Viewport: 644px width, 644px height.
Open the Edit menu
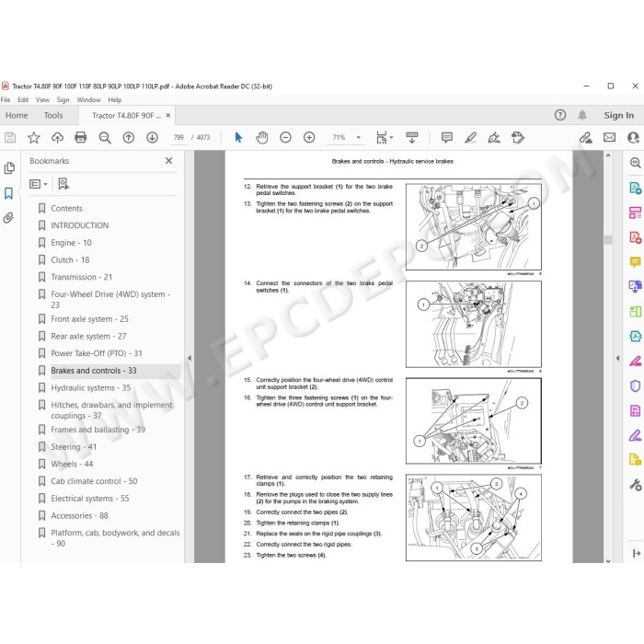click(23, 99)
